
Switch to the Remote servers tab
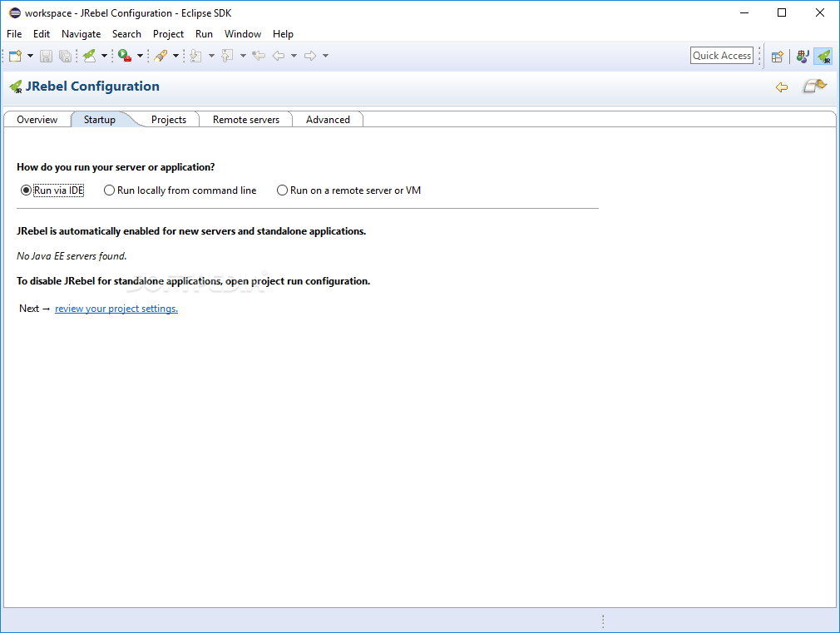(x=246, y=120)
